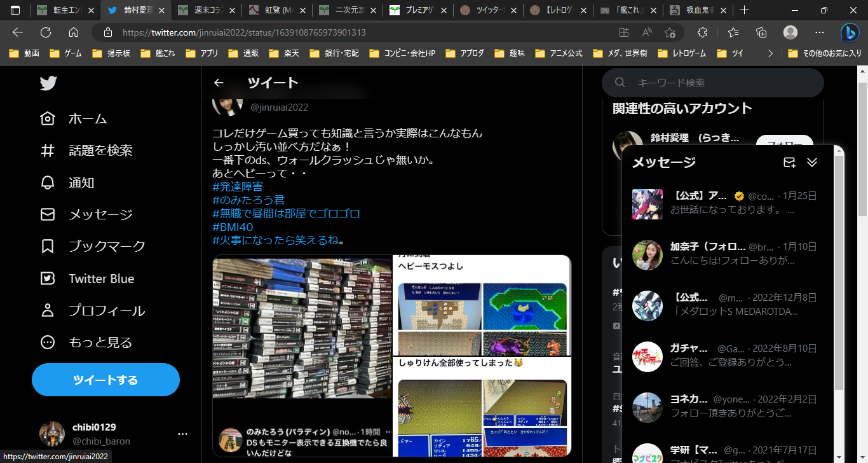This screenshot has height=463, width=868.
Task: Open the ヘビーモスつよし screenshot image
Action: click(482, 305)
